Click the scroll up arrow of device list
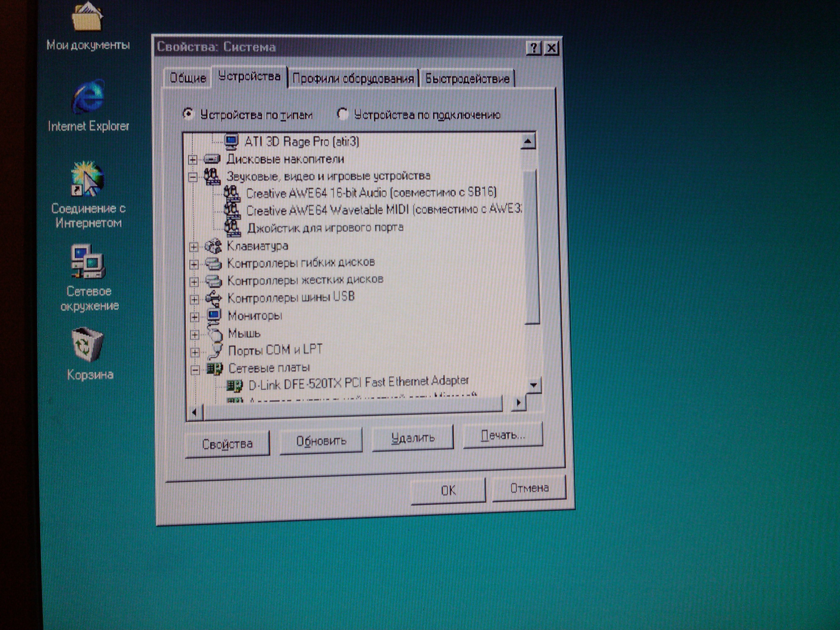Viewport: 840px width, 630px height. [528, 141]
